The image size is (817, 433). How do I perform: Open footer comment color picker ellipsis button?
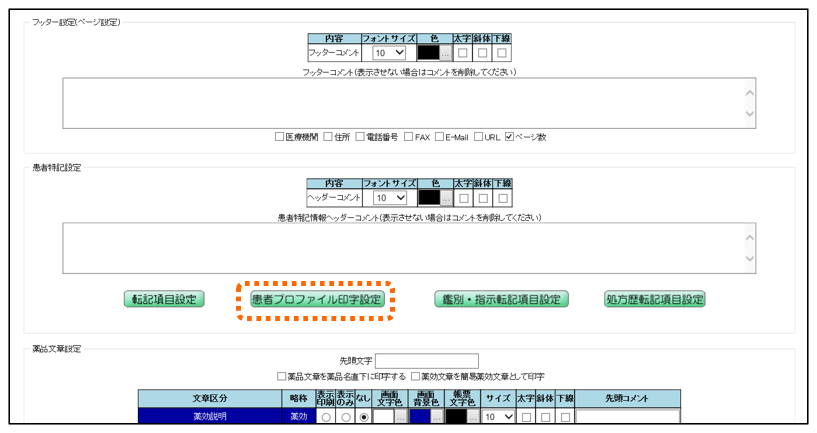(x=446, y=53)
